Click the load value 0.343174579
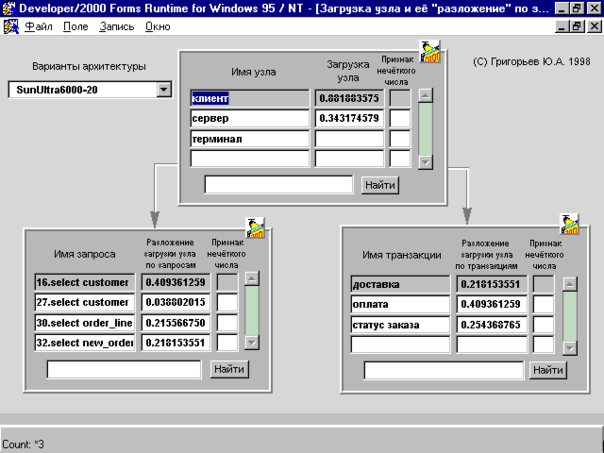 coord(349,118)
